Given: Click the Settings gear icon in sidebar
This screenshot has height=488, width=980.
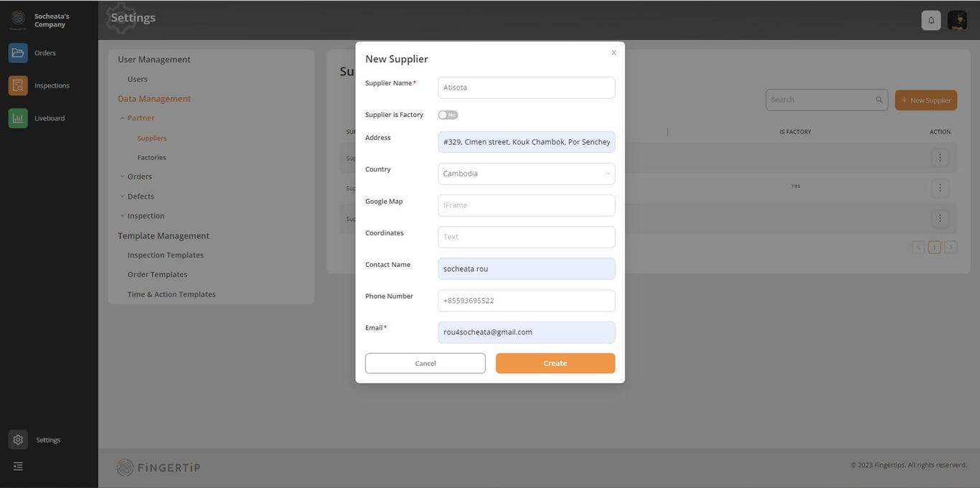Looking at the screenshot, I should click(18, 440).
